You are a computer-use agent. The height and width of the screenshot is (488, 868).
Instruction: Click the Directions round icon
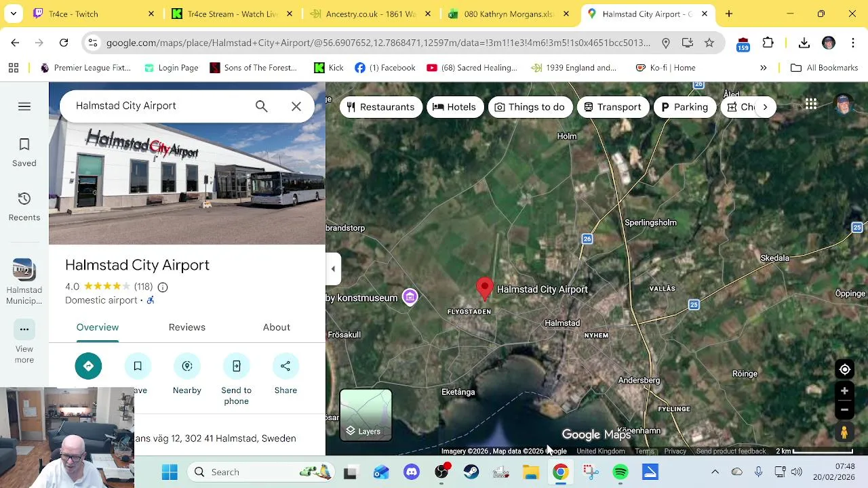88,366
